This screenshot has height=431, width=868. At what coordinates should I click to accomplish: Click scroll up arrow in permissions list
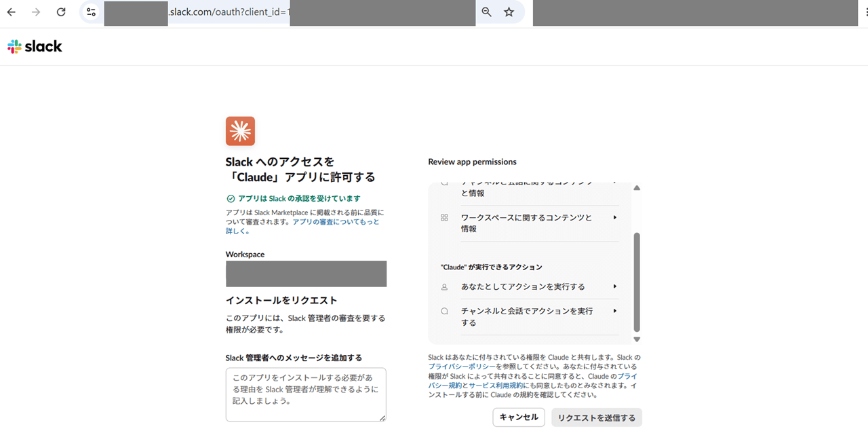pyautogui.click(x=636, y=187)
